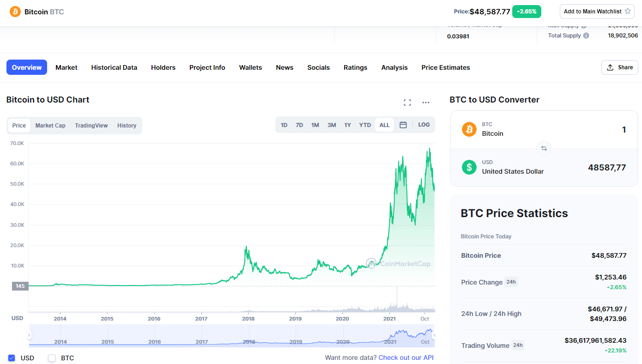Open the Analysis tab
Viewport: 642px width, 364px height.
[394, 67]
